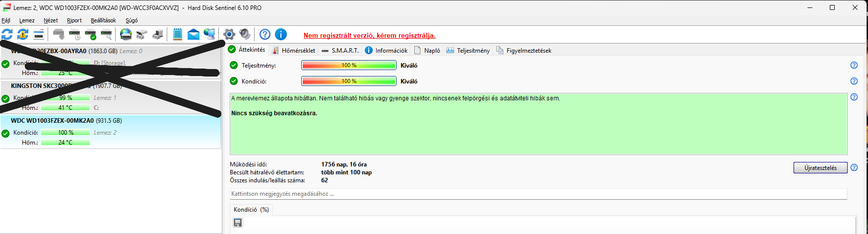Open the Nézet menu

coord(51,20)
